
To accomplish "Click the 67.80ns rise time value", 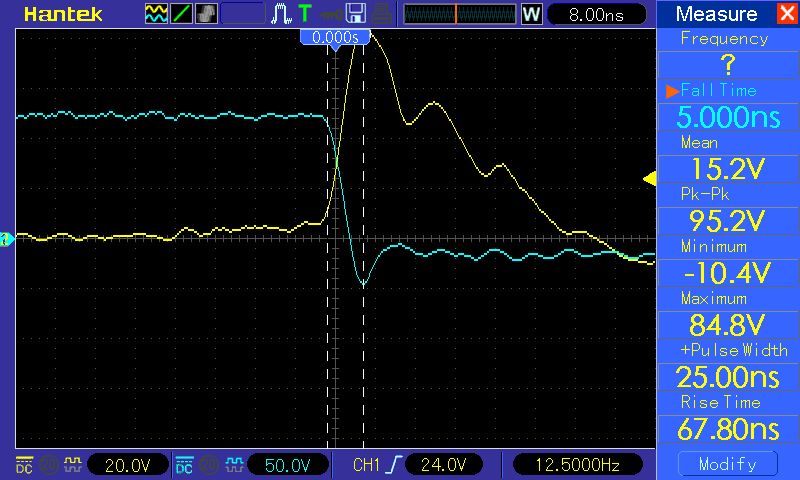I will [x=728, y=429].
